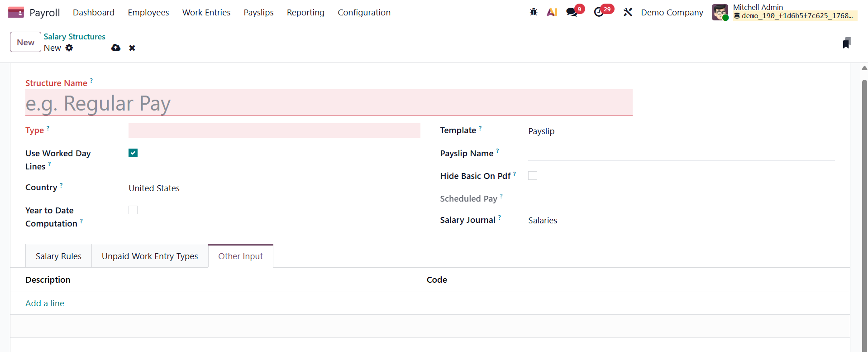Open the Salary Journal field showing Salaries
Screen dimensions: 868x352
coord(682,220)
